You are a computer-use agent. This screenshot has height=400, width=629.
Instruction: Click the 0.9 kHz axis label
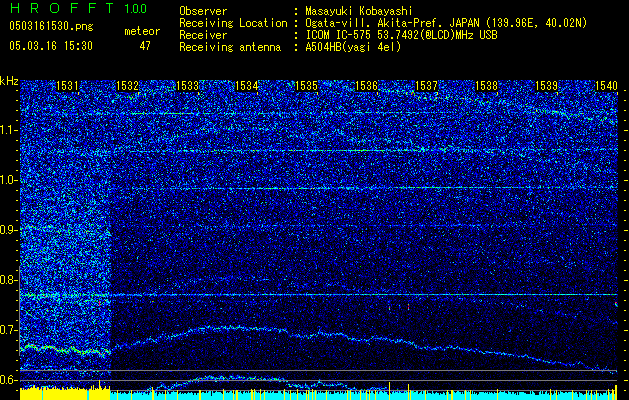click(8, 230)
